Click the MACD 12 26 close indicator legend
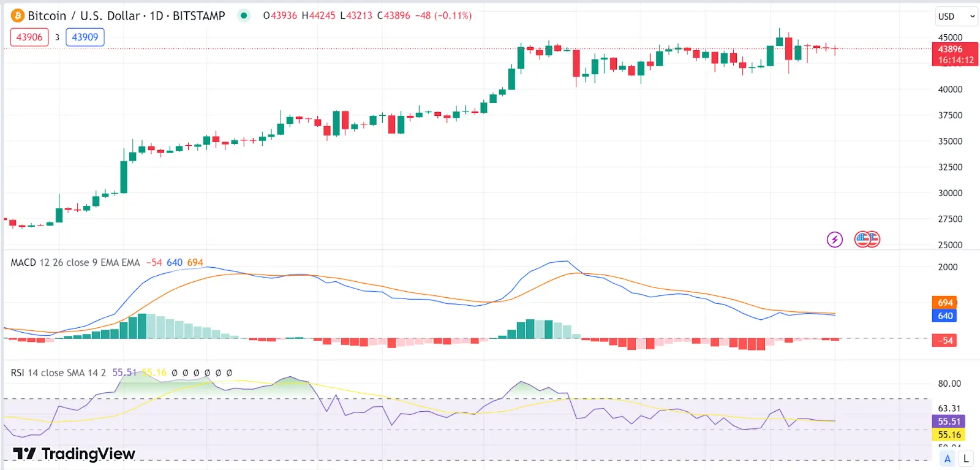980x470 pixels. [75, 262]
